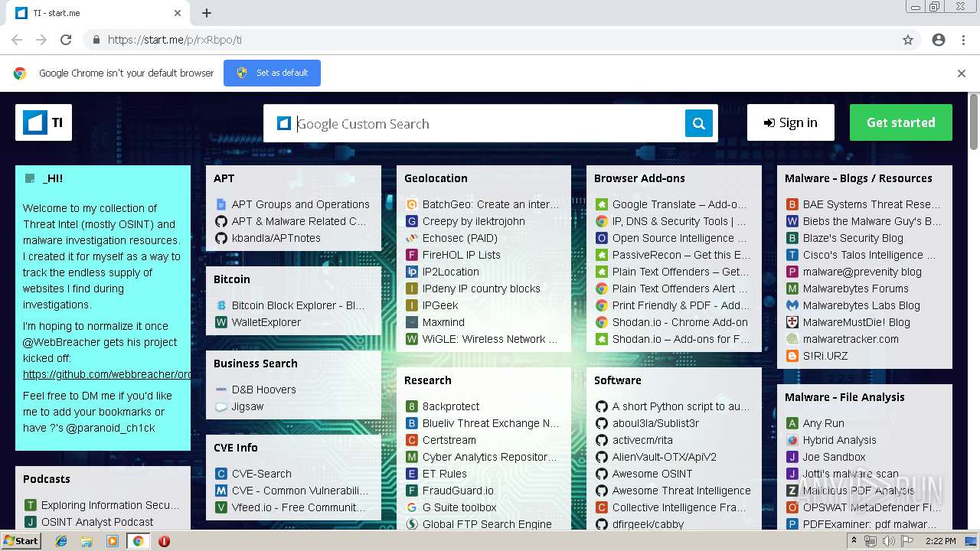
Task: Click the Chrome icon beside Shodan.io Chrome Add-on
Action: [602, 322]
